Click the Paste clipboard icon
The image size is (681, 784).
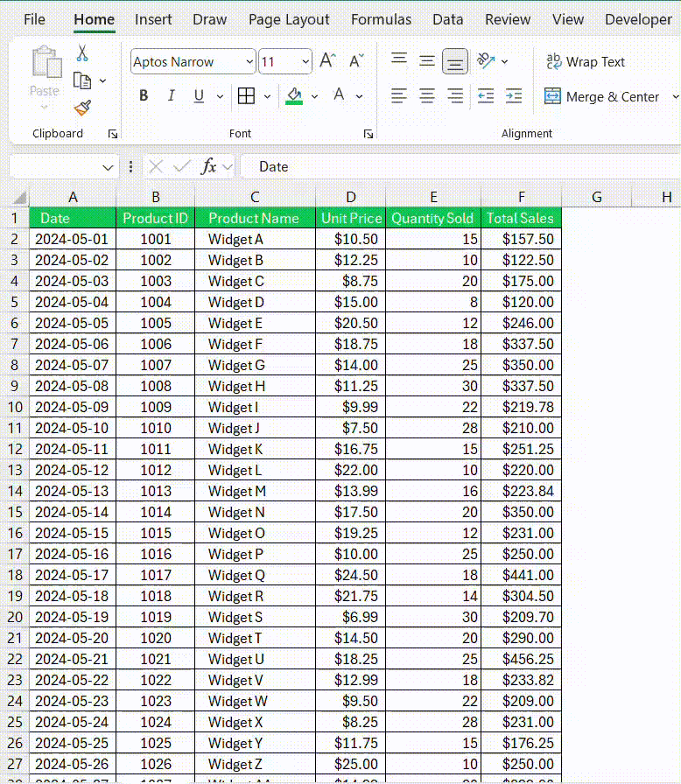click(46, 62)
